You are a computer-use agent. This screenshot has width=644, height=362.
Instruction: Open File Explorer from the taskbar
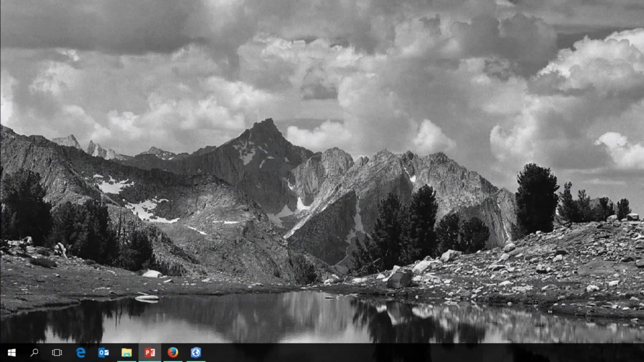[x=127, y=352]
